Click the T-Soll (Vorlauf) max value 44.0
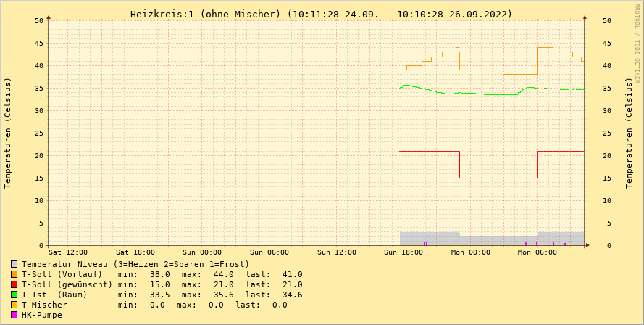 tap(223, 274)
